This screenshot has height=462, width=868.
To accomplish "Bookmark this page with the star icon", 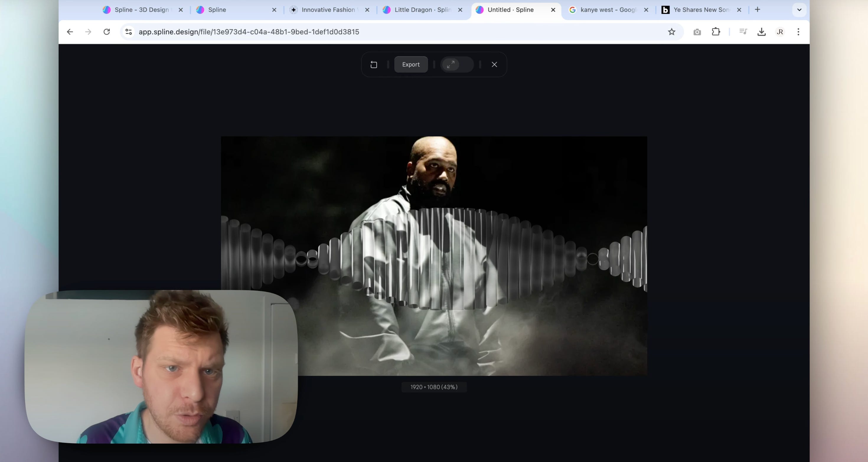I will [672, 32].
